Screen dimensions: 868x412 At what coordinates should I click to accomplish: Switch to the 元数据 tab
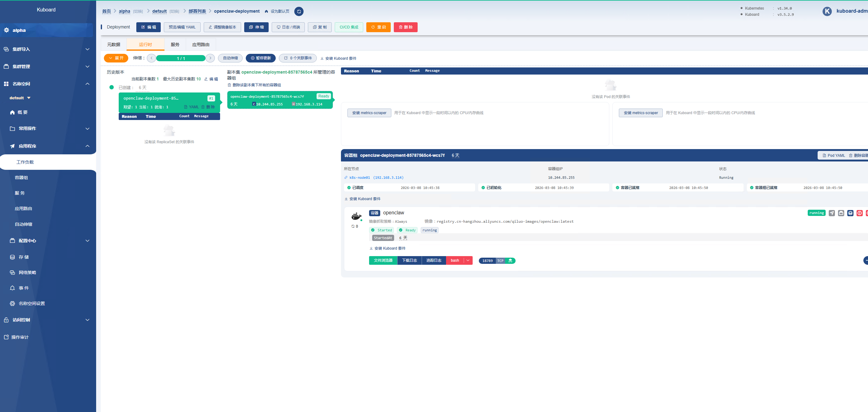[x=113, y=45]
